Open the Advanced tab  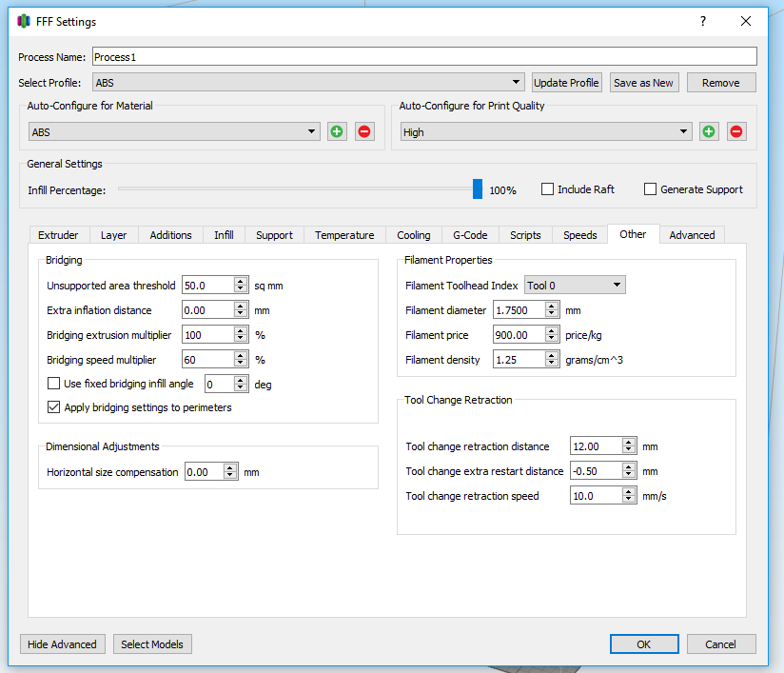[x=692, y=235]
